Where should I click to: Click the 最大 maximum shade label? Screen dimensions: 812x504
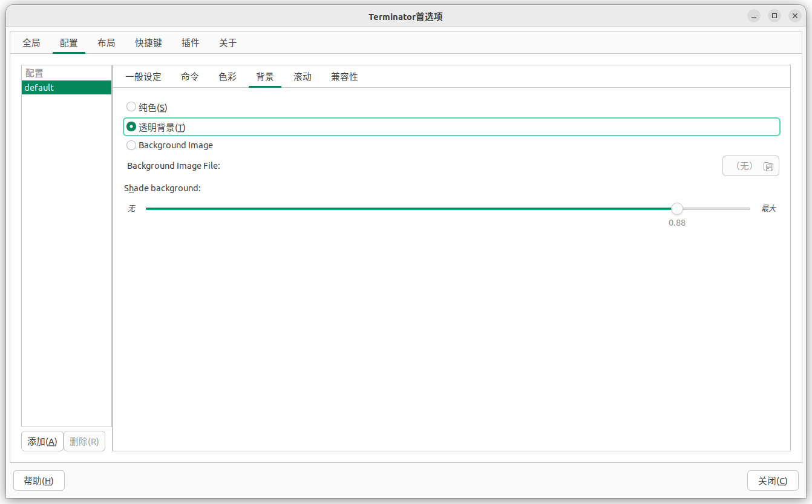(768, 209)
